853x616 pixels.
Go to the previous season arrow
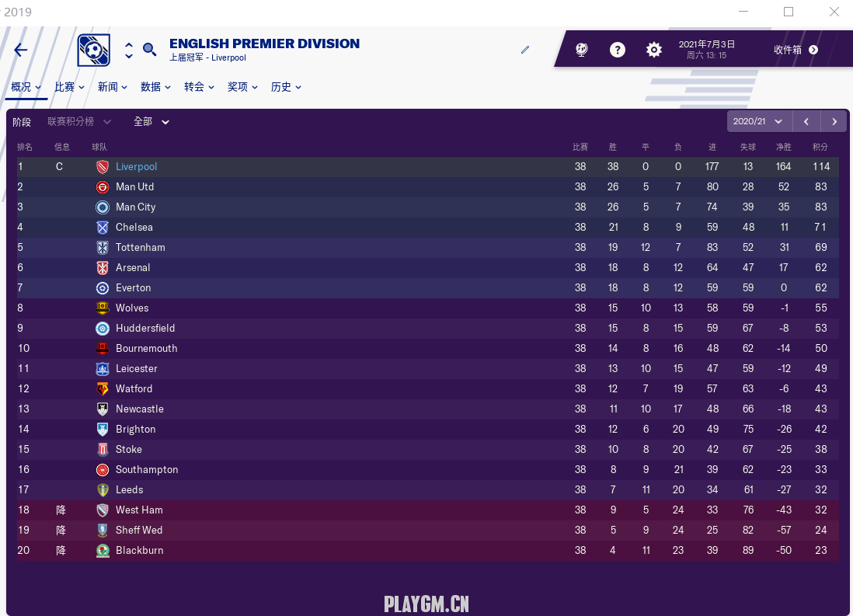pyautogui.click(x=806, y=121)
